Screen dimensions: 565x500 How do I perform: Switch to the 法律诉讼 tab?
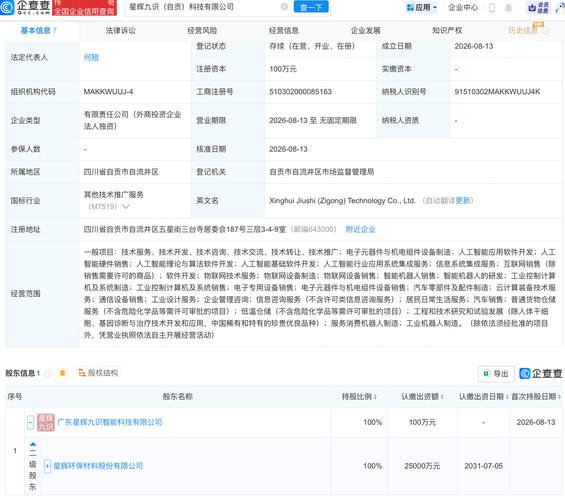(121, 31)
